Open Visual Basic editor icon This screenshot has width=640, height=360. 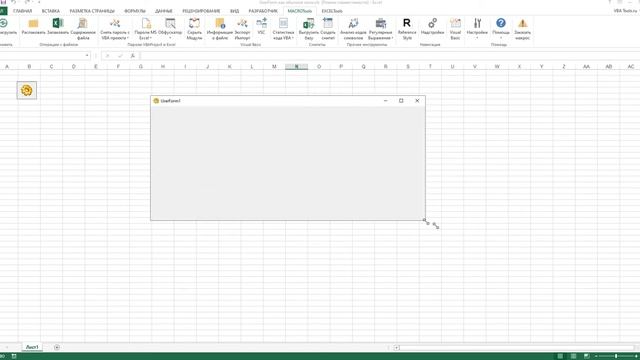tap(455, 23)
